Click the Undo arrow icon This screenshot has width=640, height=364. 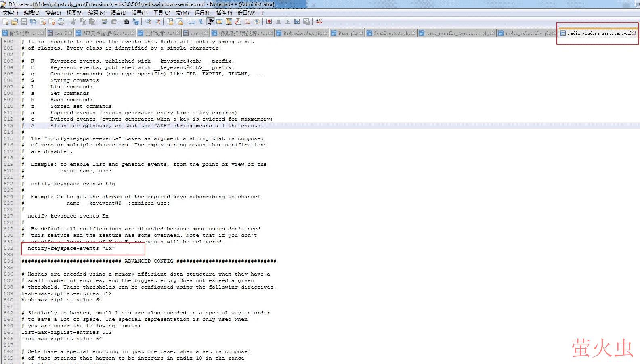105,21
